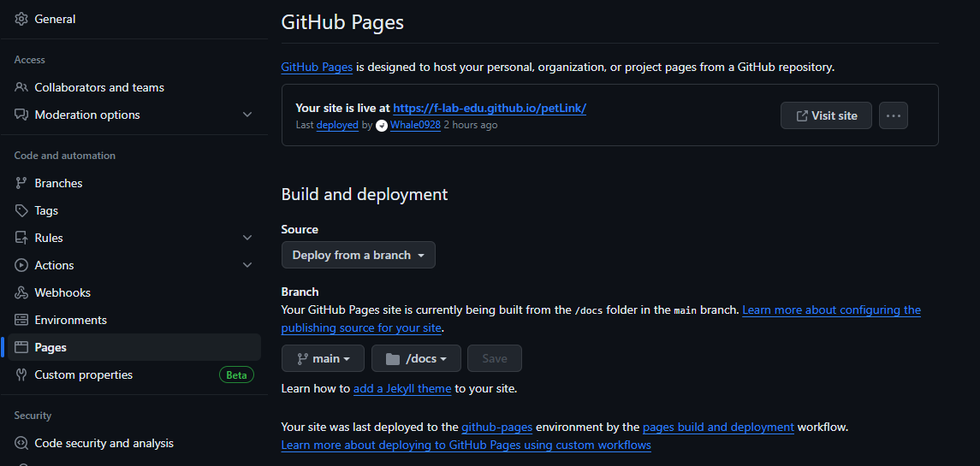980x466 pixels.
Task: Click the Security section header
Action: tap(33, 416)
